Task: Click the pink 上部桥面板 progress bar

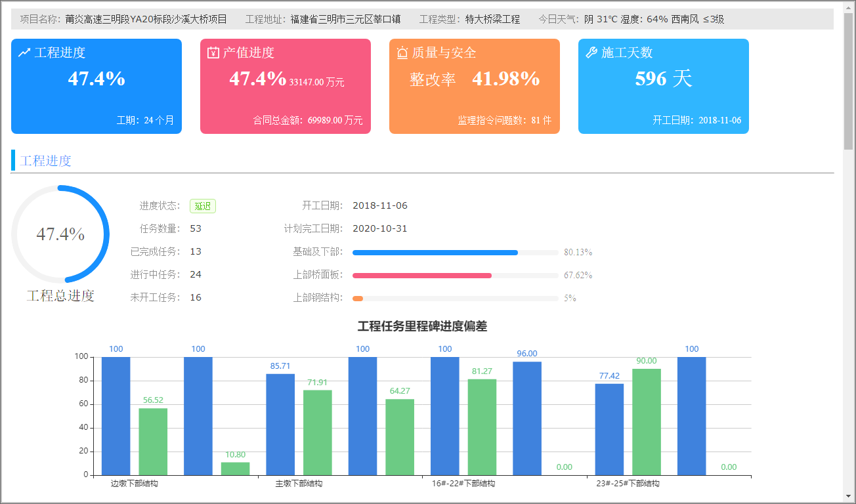Action: tap(421, 275)
